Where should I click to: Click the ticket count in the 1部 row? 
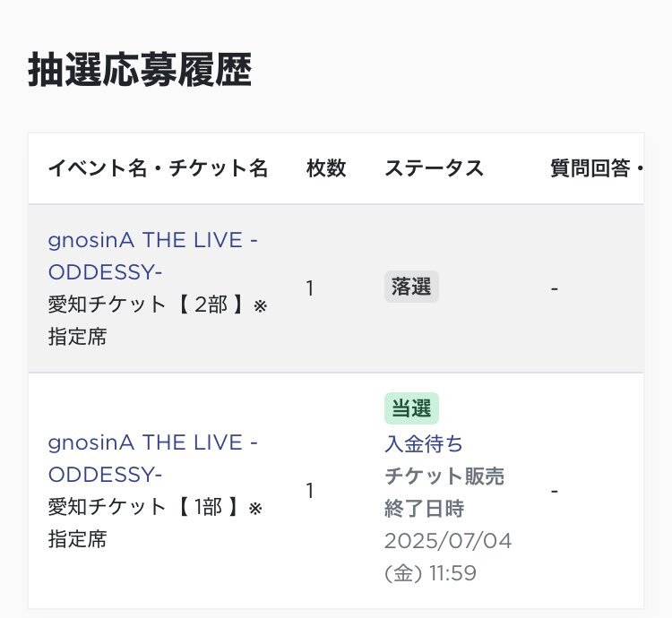[x=310, y=491]
